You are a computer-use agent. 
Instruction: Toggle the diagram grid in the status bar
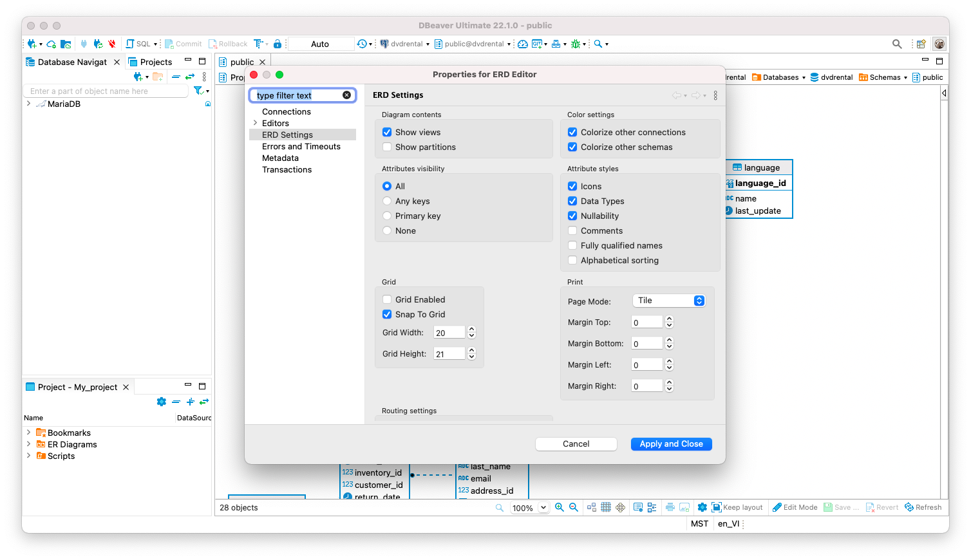[x=606, y=507]
